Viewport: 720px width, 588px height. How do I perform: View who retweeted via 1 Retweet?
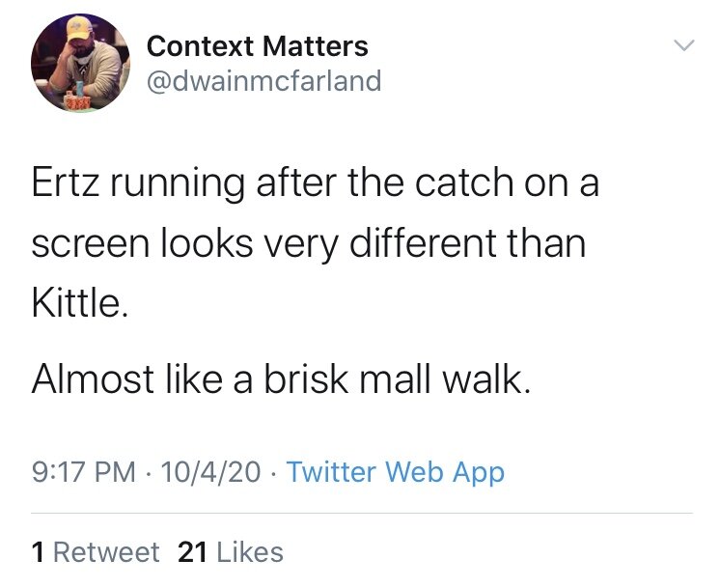pyautogui.click(x=95, y=552)
